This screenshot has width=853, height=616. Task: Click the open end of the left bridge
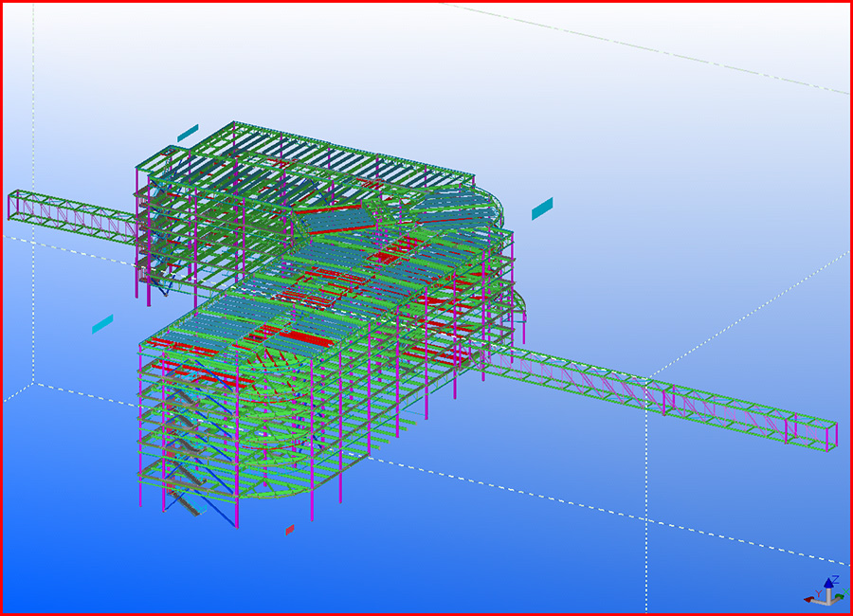(14, 205)
